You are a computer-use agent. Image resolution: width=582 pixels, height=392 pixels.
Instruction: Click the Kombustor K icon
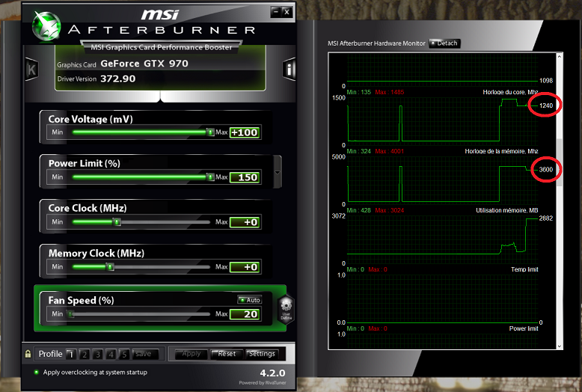click(x=31, y=70)
